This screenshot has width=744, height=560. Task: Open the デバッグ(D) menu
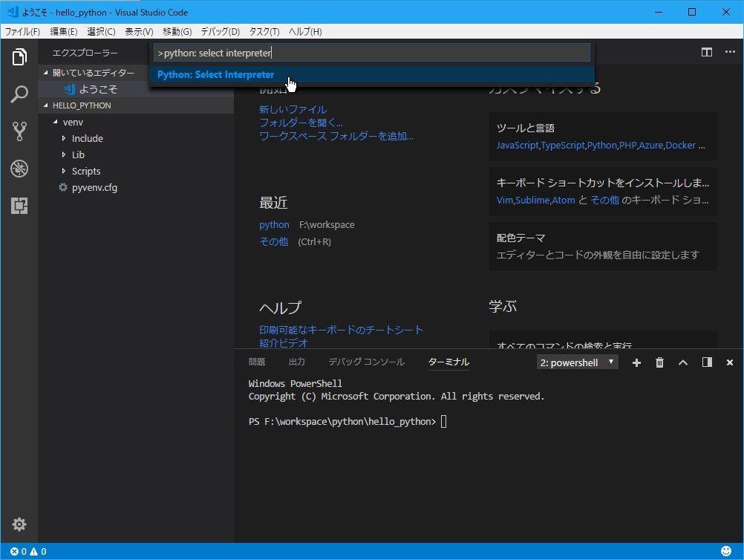coord(221,32)
